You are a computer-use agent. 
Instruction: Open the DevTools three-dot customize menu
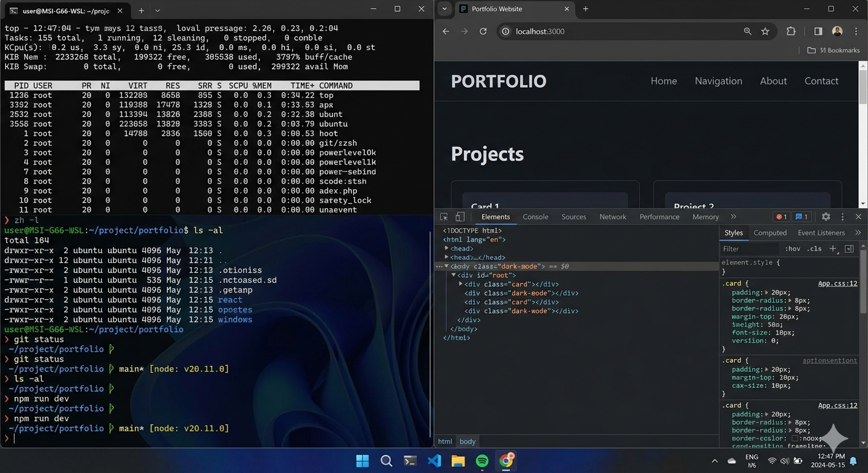tap(842, 216)
